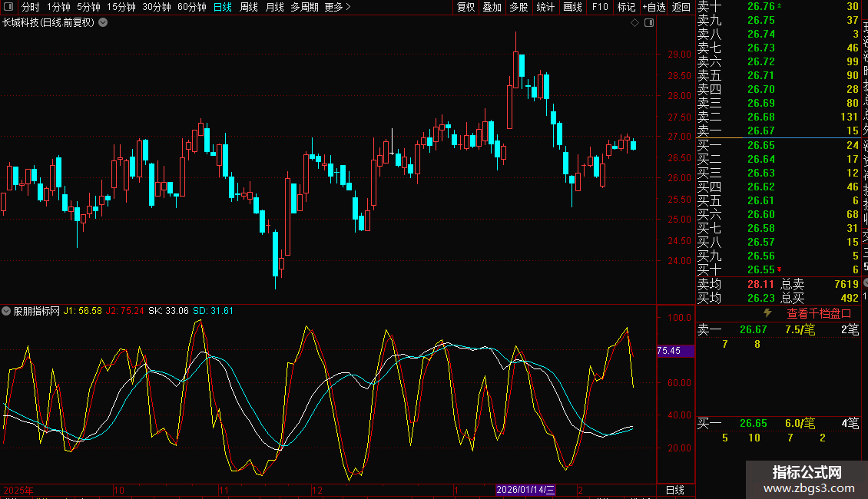The image size is (868, 499).
Task: Click the lightning icon beside 查看千档盘口
Action: [x=768, y=313]
